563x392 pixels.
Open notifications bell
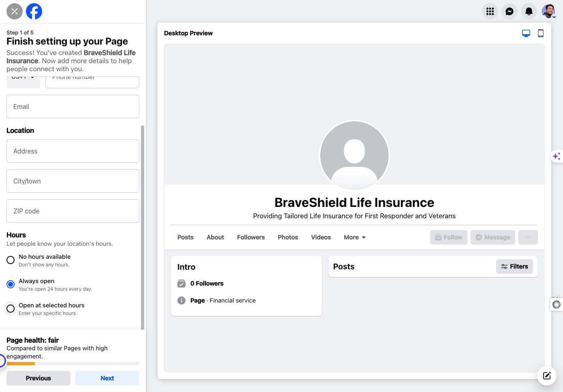(529, 11)
